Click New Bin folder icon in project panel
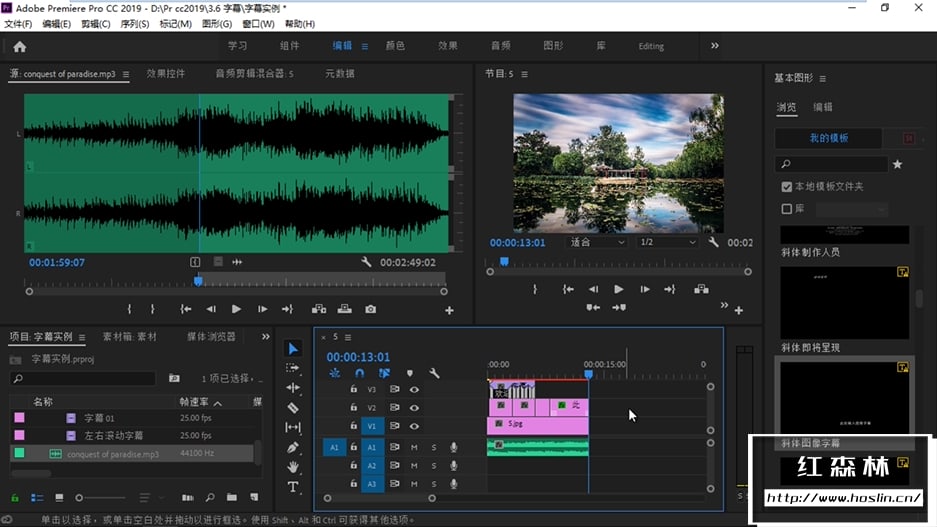 pos(232,497)
